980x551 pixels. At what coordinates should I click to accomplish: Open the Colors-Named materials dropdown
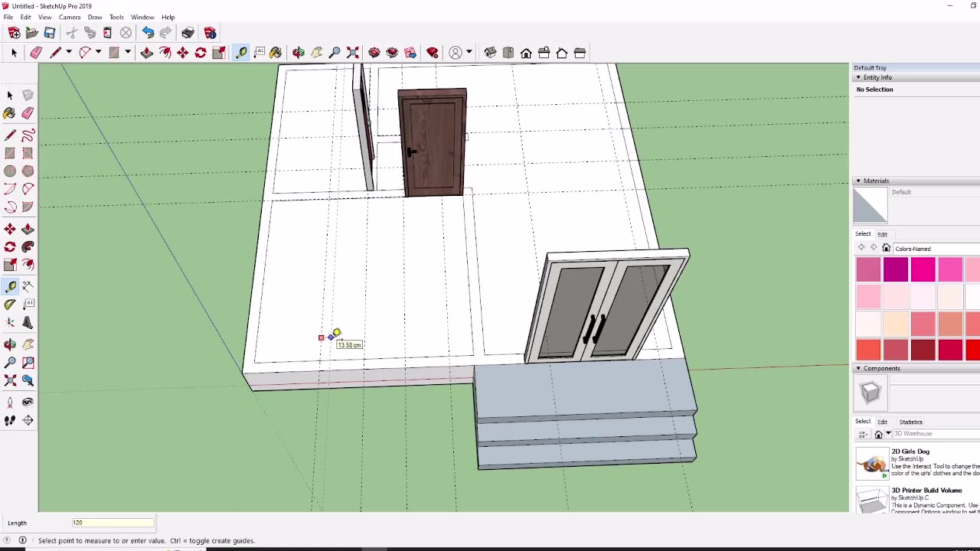[x=936, y=249]
